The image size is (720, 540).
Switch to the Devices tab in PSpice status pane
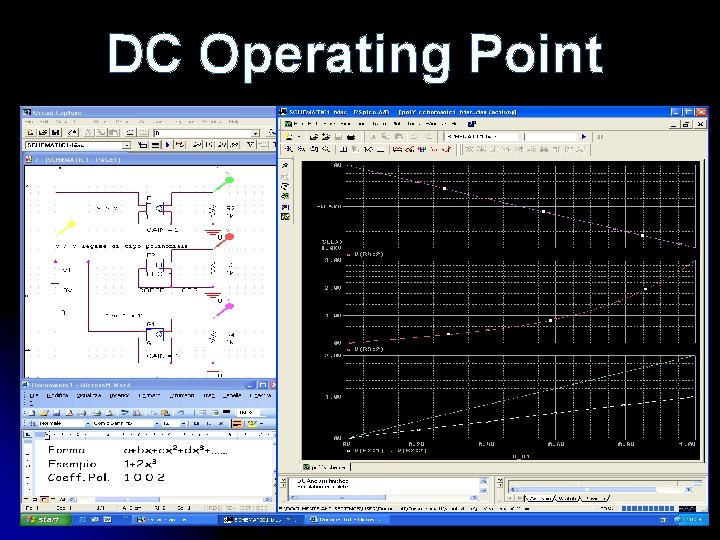click(x=595, y=498)
